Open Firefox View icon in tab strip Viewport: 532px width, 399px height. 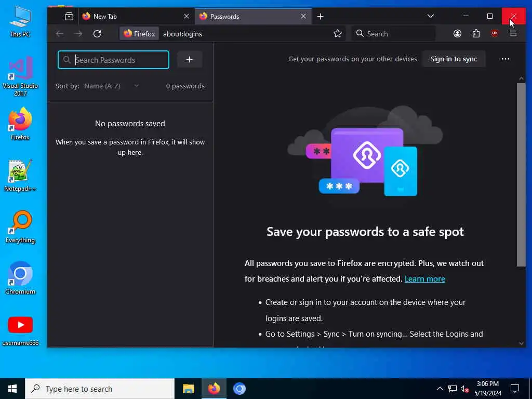69,16
